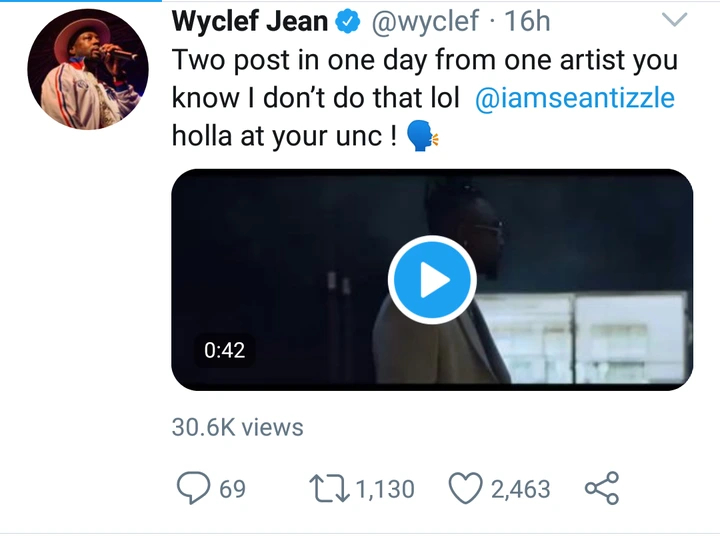Retweet using the arrows icon
This screenshot has width=720, height=541.
[x=328, y=488]
